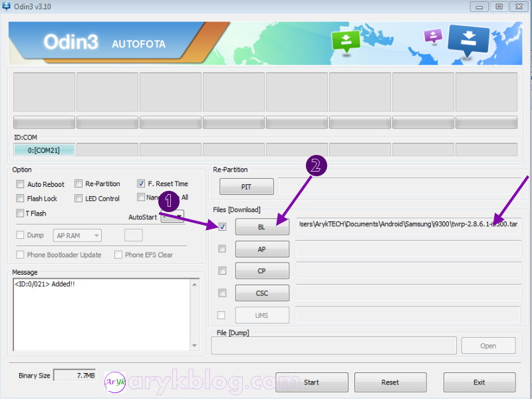The height and width of the screenshot is (399, 532).
Task: Click the AP file browse button
Action: point(262,249)
